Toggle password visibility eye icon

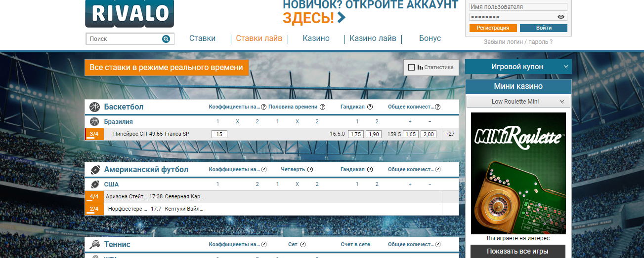pos(561,17)
